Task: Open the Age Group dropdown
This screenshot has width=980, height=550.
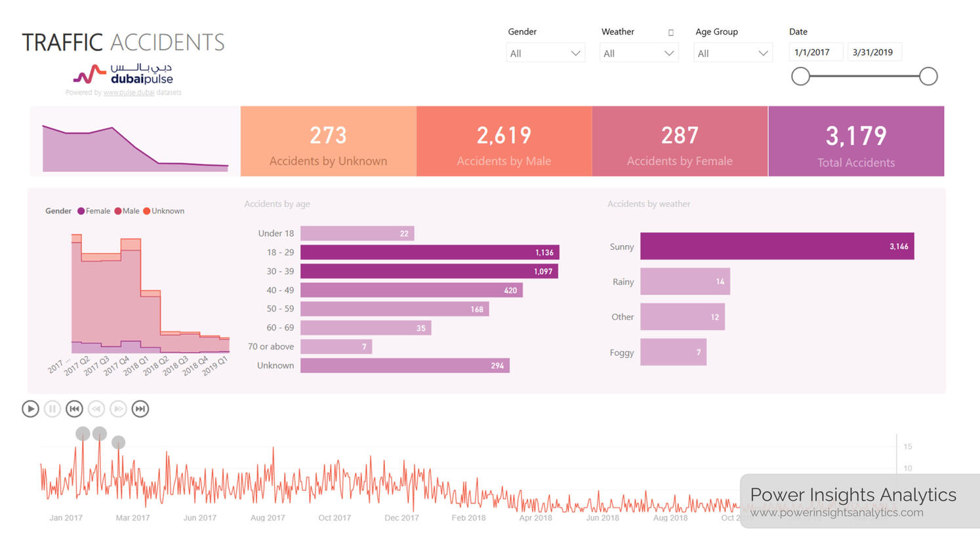Action: click(732, 53)
